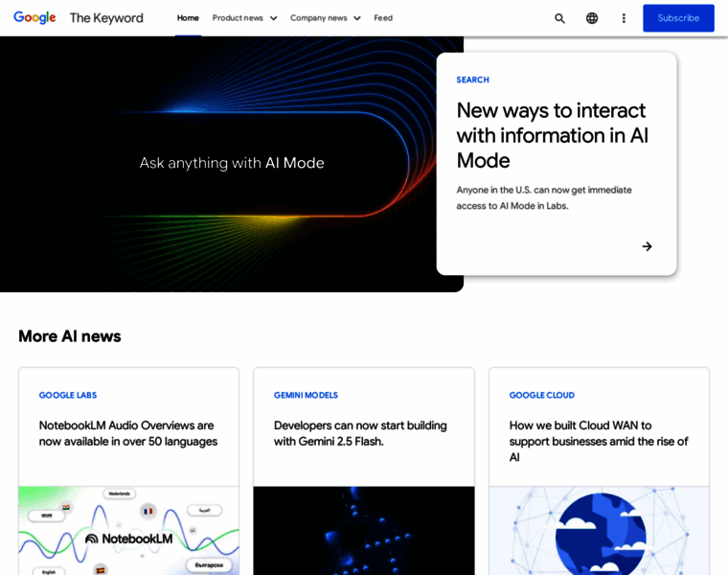This screenshot has width=728, height=575.
Task: Click the Gemini 2.5 Flash dark thumbnail
Action: (364, 530)
